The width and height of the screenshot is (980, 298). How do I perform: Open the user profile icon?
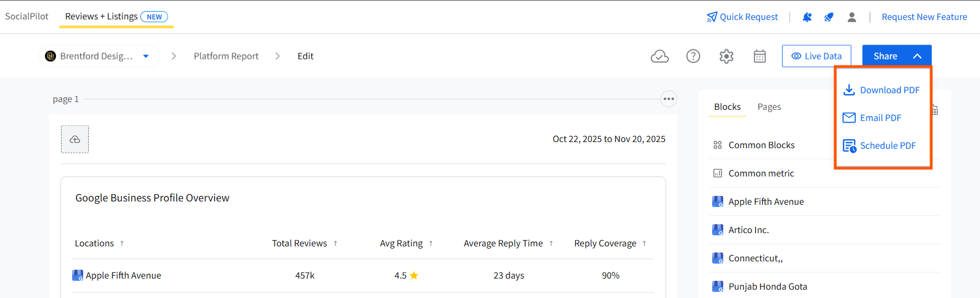[852, 17]
